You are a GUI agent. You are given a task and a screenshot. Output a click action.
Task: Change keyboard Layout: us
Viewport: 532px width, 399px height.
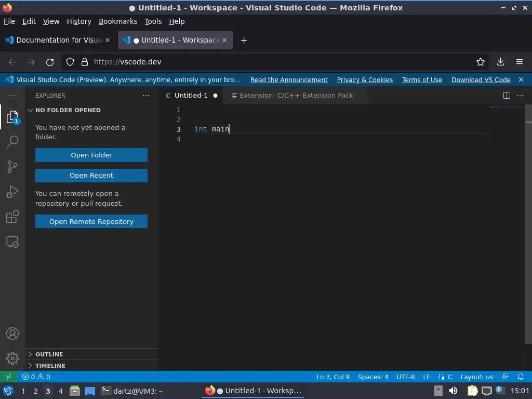pyautogui.click(x=476, y=377)
